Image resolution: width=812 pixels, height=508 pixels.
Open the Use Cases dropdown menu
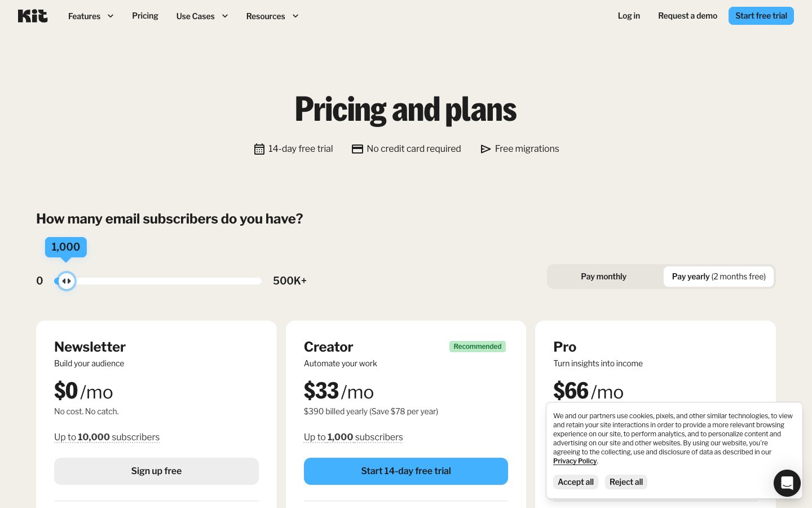195,16
